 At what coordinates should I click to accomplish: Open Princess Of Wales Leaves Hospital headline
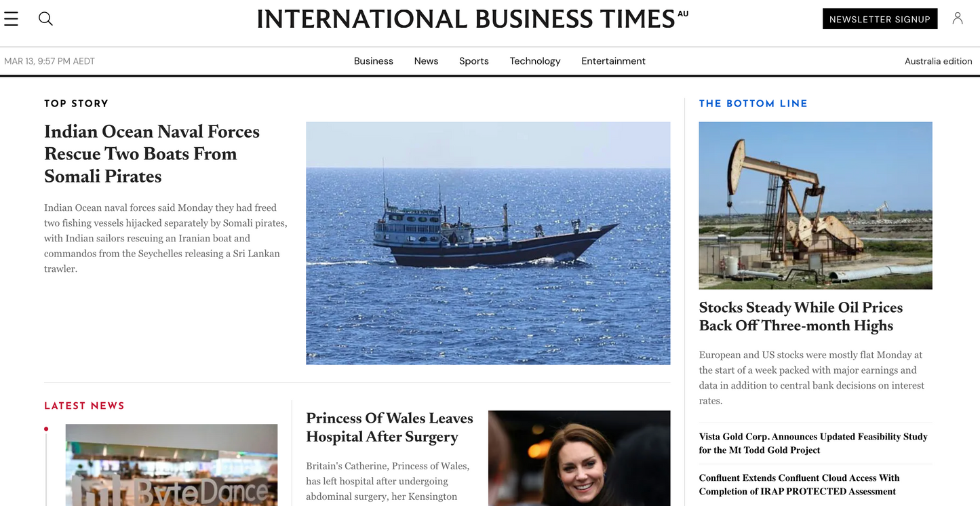point(389,427)
